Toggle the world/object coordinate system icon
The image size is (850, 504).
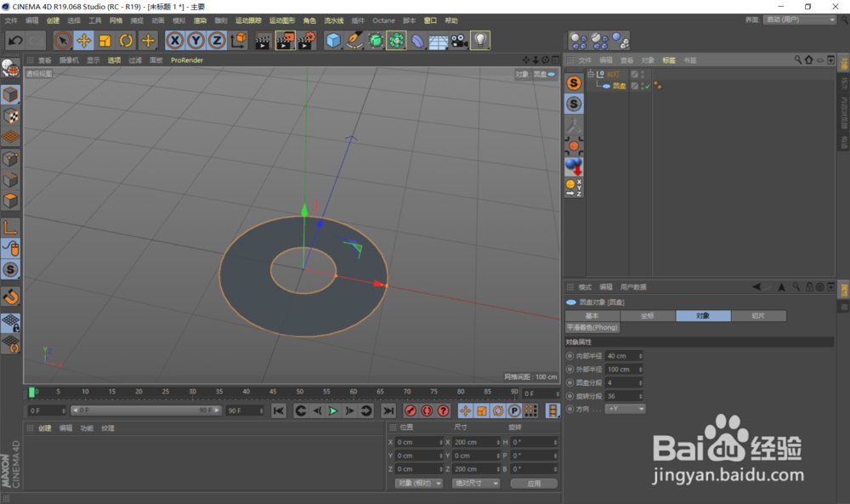(239, 41)
